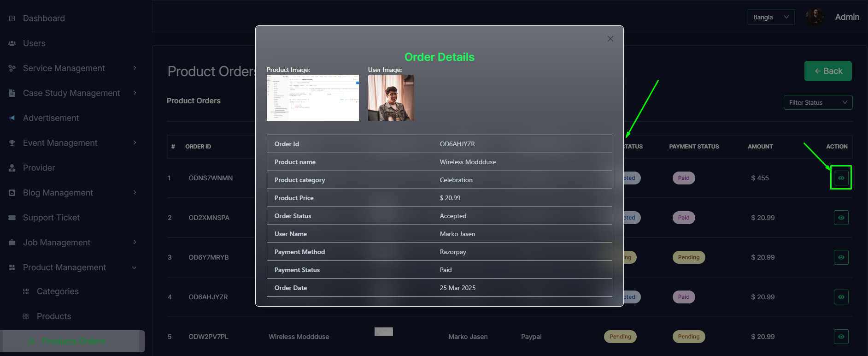Viewport: 868px width, 356px height.
Task: Click the user image thumbnail in modal
Action: point(391,98)
